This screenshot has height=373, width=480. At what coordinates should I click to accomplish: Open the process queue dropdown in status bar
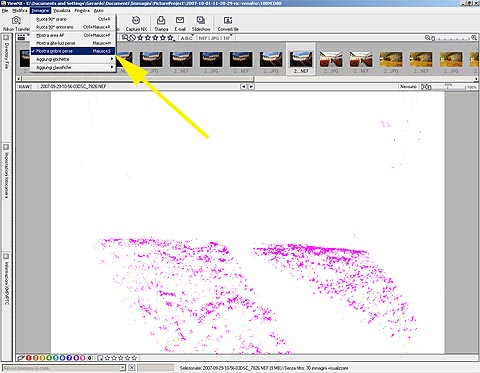123,368
